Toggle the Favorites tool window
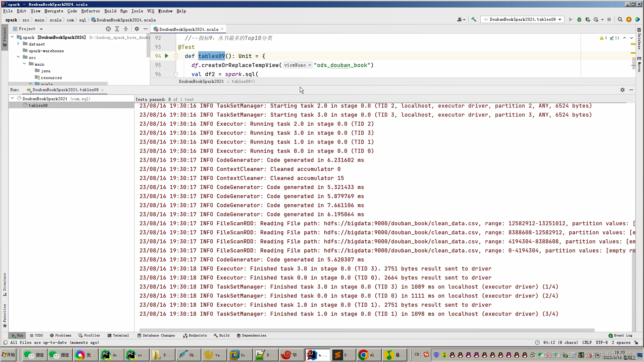Viewport: 644px width, 362px height. [5, 315]
